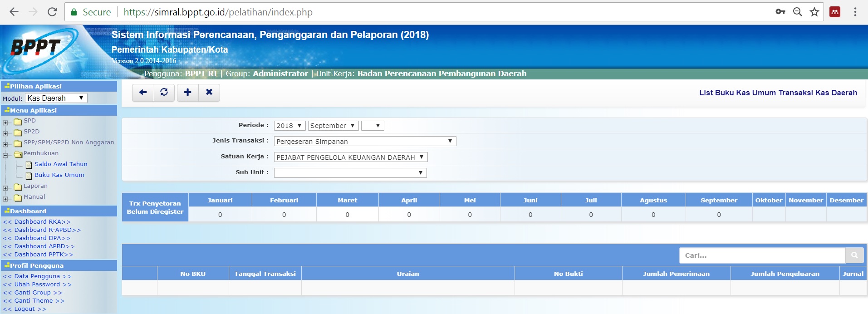The width and height of the screenshot is (868, 314).
Task: Click the saved password key icon
Action: point(780,12)
